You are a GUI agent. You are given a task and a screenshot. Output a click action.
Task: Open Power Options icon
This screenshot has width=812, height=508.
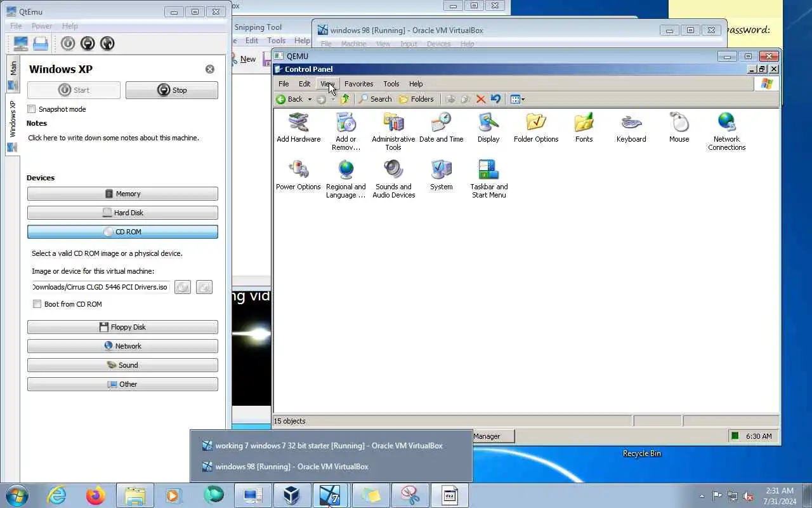pos(298,175)
